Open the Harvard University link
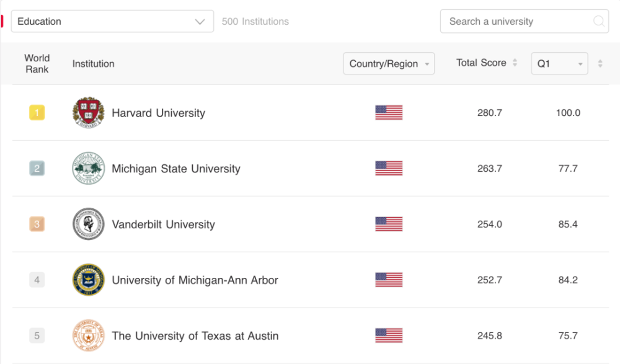This screenshot has width=620, height=364. (158, 113)
